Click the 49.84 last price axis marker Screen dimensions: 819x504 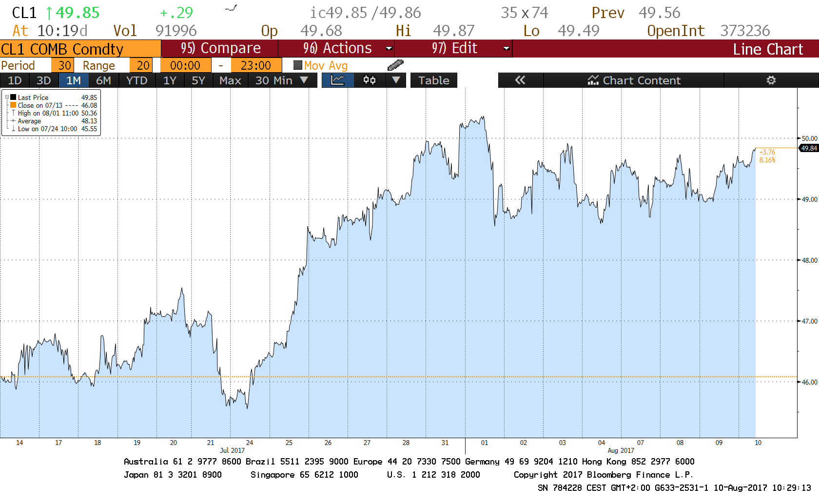point(809,148)
